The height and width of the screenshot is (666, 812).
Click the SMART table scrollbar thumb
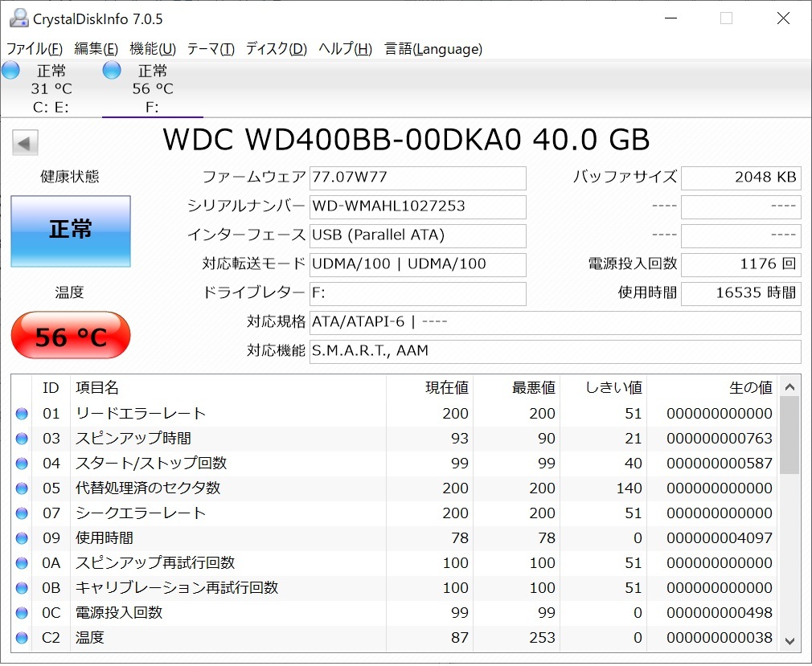click(x=789, y=435)
